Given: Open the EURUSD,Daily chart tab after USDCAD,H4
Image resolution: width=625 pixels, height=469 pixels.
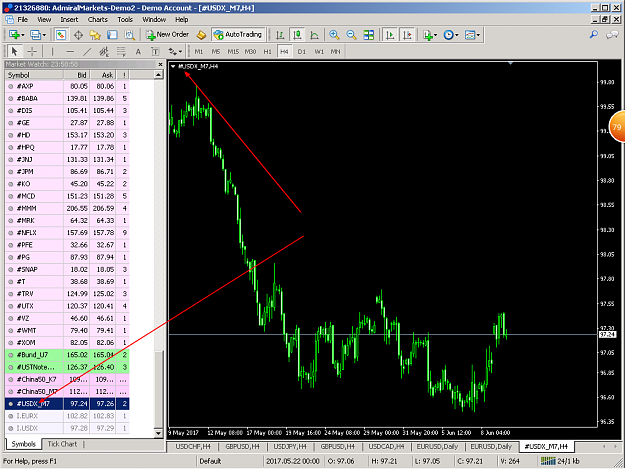Looking at the screenshot, I should 437,446.
